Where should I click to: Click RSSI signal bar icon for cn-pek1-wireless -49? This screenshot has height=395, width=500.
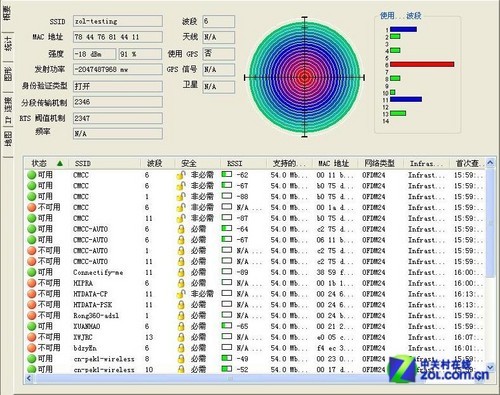[x=227, y=358]
